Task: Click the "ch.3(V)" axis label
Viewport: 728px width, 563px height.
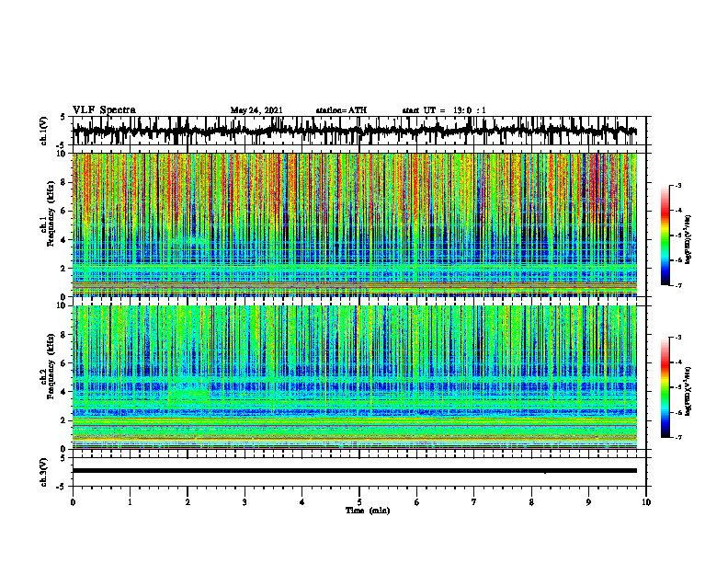Action: pyautogui.click(x=44, y=473)
